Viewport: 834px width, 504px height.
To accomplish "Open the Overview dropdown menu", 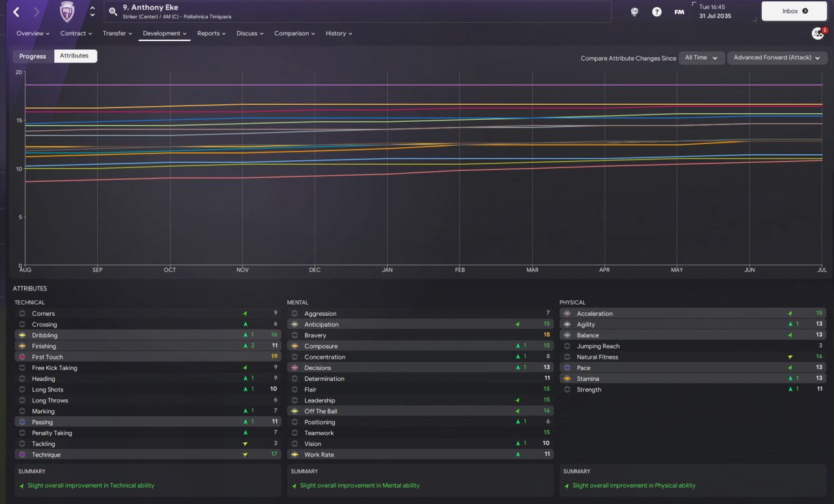I will [33, 33].
